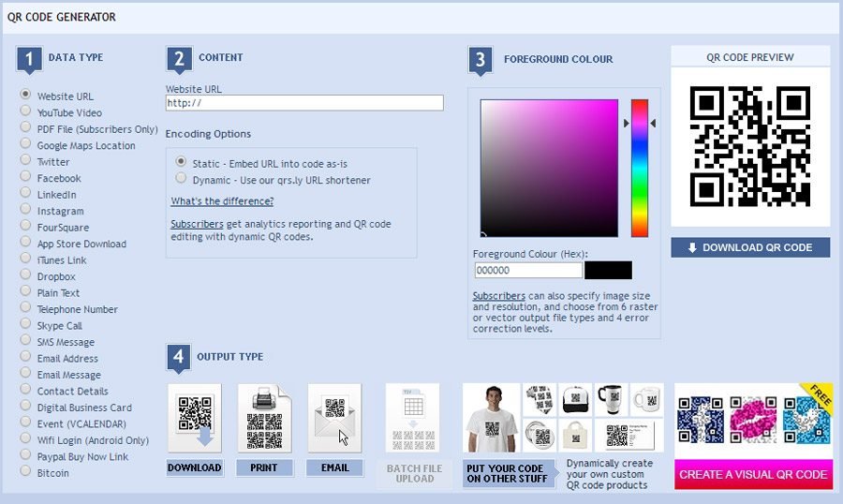Viewport: 843px width, 504px height.
Task: Click the PRINT output type button
Action: click(264, 468)
